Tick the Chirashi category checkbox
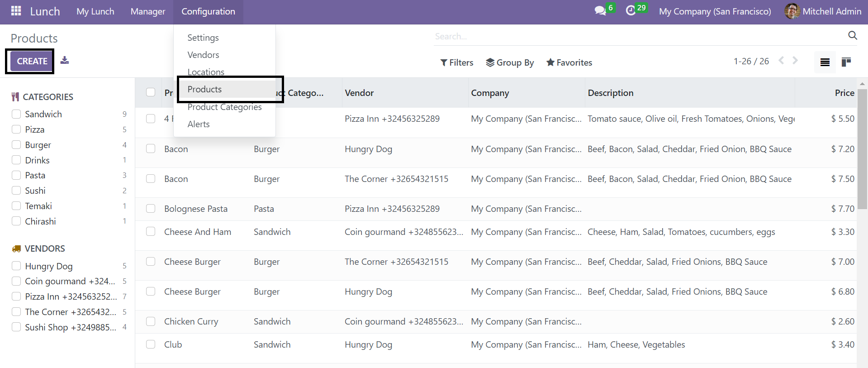This screenshot has height=368, width=868. (16, 221)
